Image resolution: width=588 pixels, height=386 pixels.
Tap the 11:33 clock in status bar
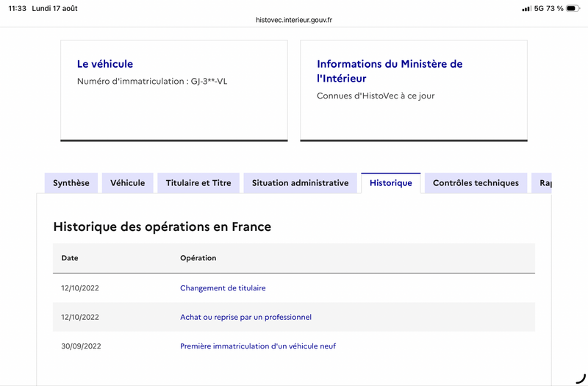[17, 8]
